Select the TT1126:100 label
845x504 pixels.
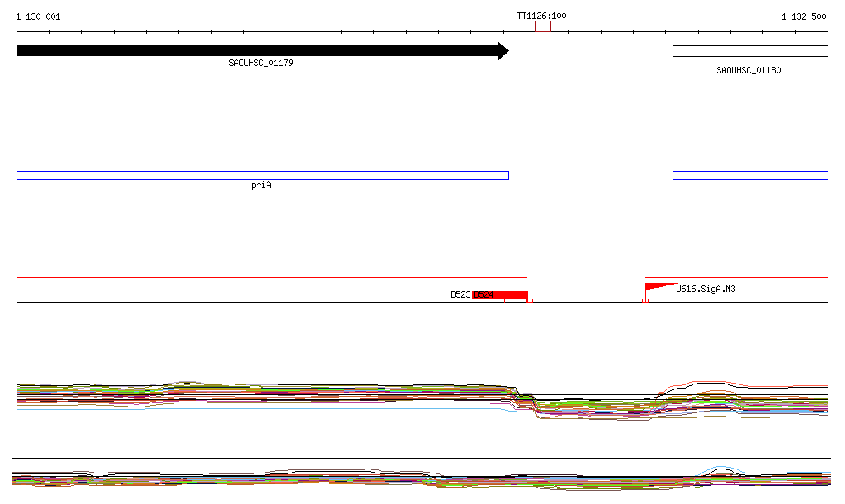[541, 16]
